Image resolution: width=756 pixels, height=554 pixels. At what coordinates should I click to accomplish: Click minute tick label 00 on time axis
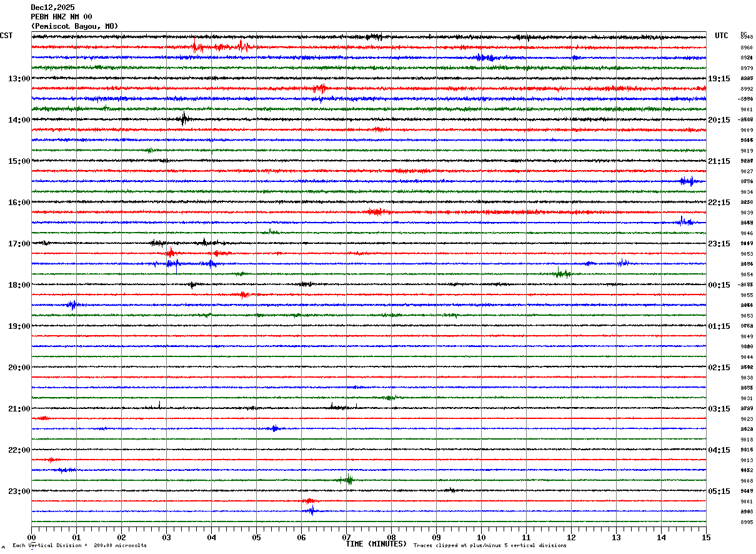(x=31, y=537)
